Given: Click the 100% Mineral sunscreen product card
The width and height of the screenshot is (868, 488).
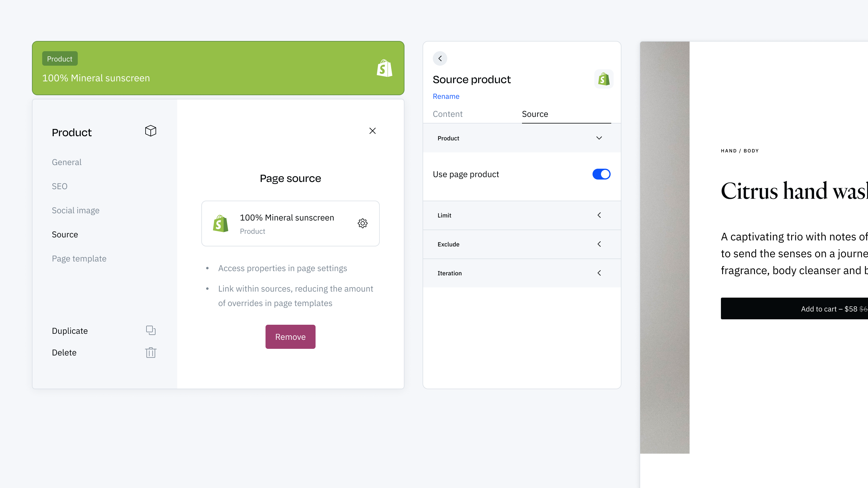Looking at the screenshot, I should [290, 224].
